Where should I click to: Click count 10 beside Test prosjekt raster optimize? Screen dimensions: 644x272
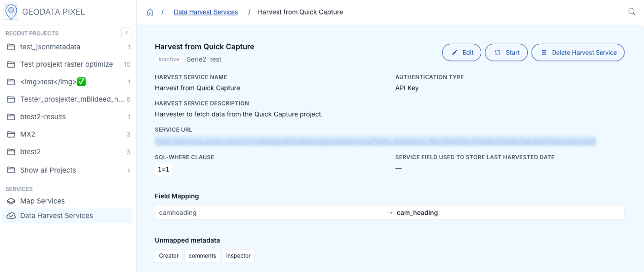(x=127, y=64)
